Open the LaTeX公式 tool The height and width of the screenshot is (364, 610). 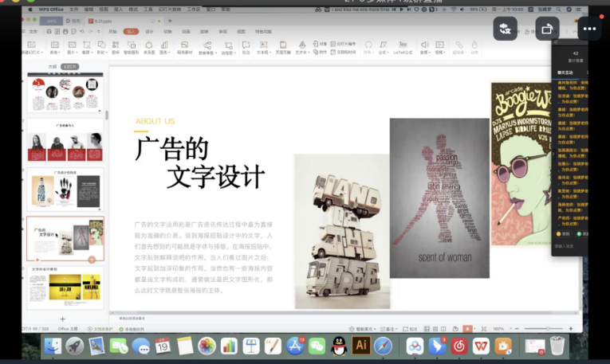[x=403, y=48]
